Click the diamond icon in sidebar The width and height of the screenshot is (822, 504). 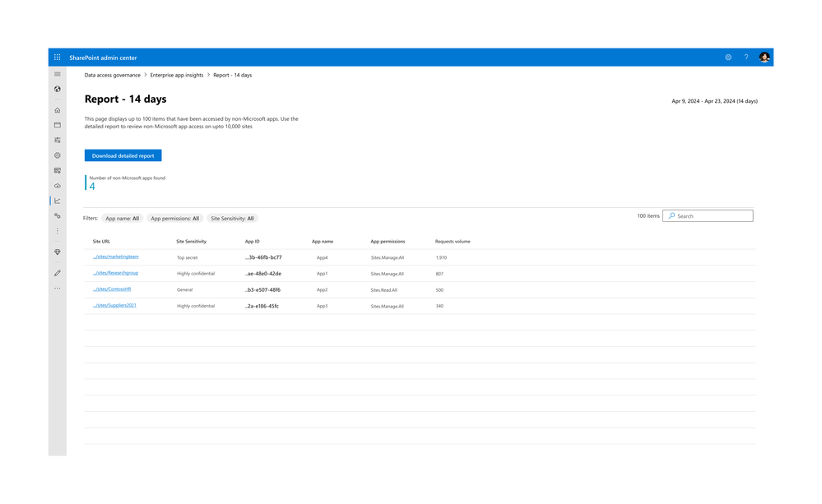pyautogui.click(x=57, y=252)
